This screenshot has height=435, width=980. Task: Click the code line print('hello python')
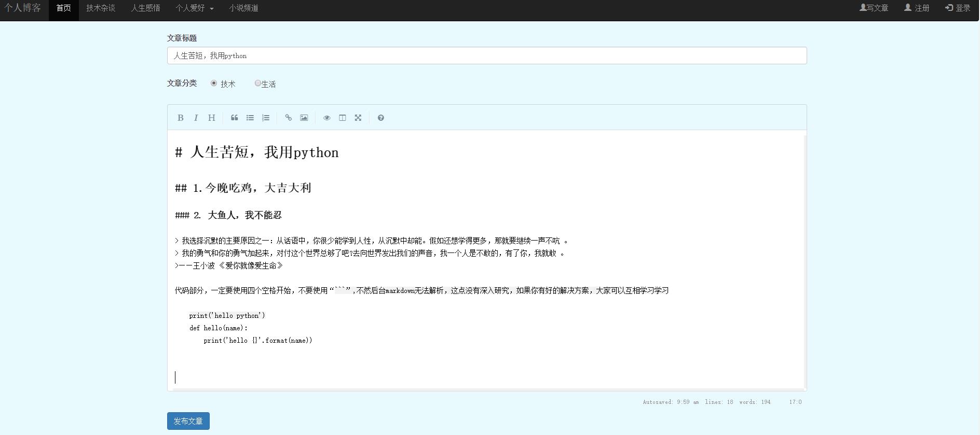(x=227, y=315)
